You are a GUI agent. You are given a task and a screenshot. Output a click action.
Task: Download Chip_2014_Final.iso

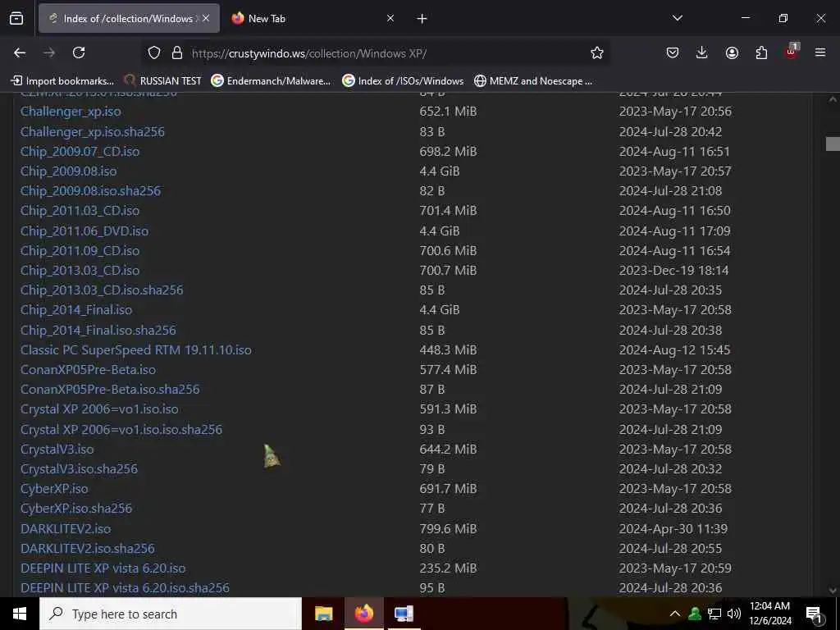coord(76,310)
